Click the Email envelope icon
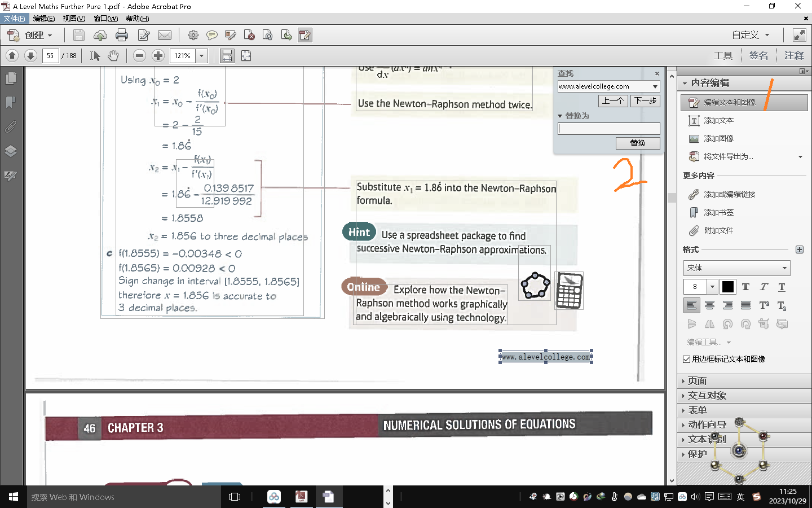 [165, 35]
